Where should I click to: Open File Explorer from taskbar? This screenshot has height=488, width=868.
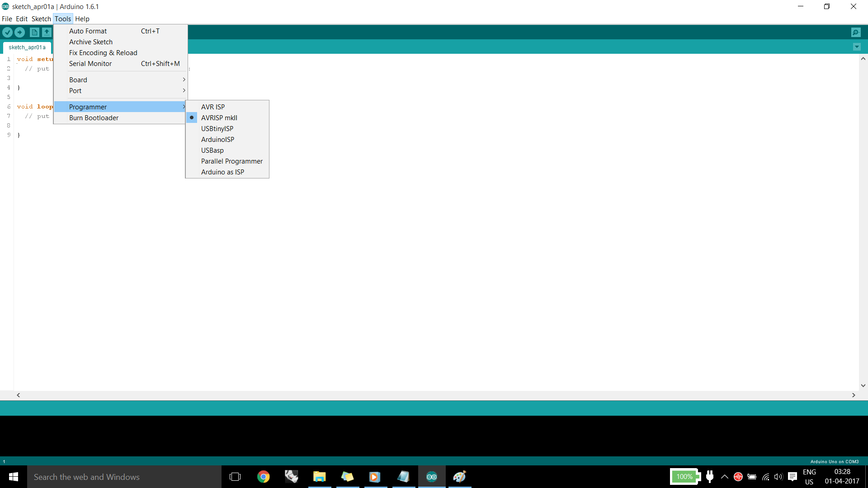[x=320, y=477]
